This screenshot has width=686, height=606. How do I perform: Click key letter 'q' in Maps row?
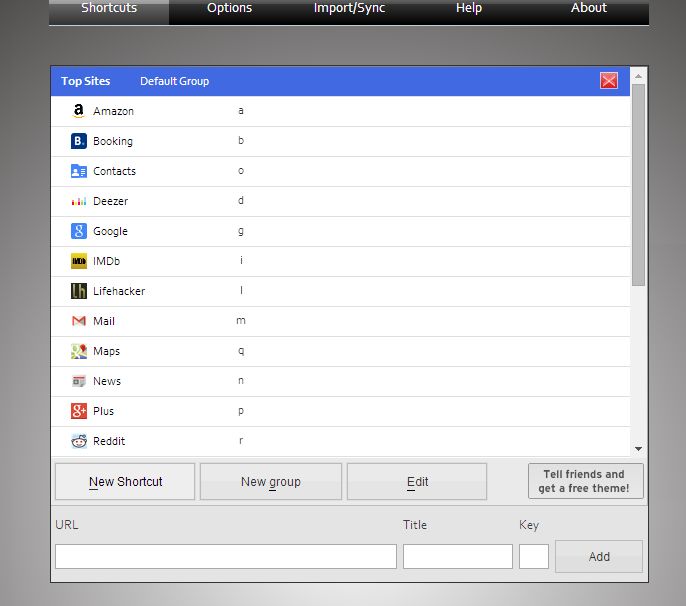point(241,351)
